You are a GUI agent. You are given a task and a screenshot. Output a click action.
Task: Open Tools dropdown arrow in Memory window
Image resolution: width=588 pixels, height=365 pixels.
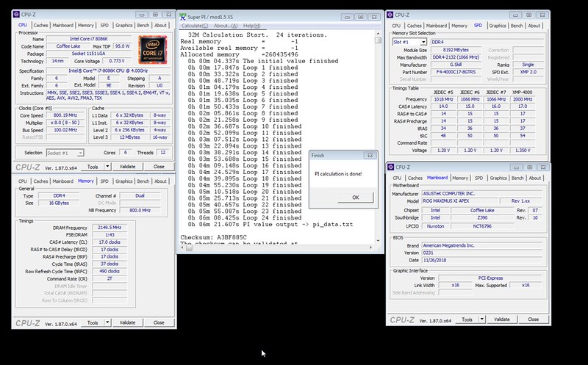pos(107,322)
